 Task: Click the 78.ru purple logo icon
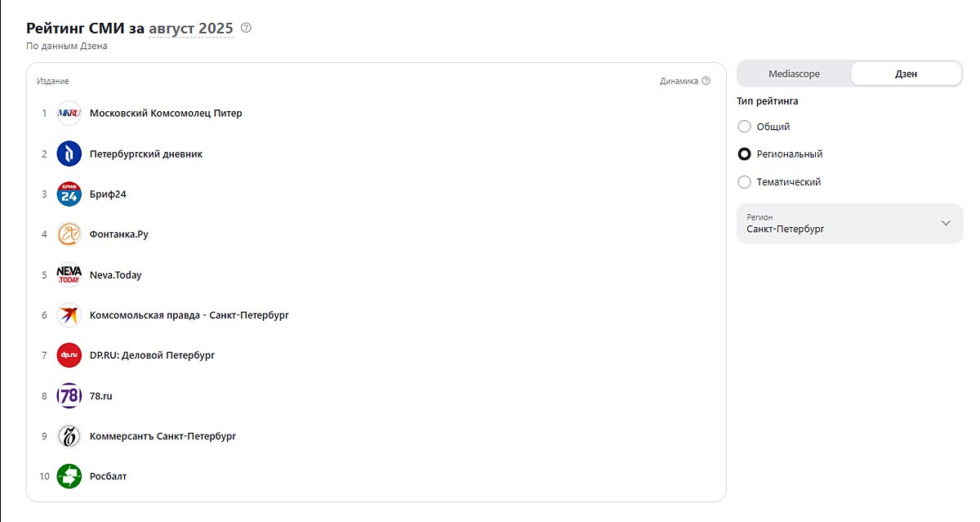coord(69,395)
